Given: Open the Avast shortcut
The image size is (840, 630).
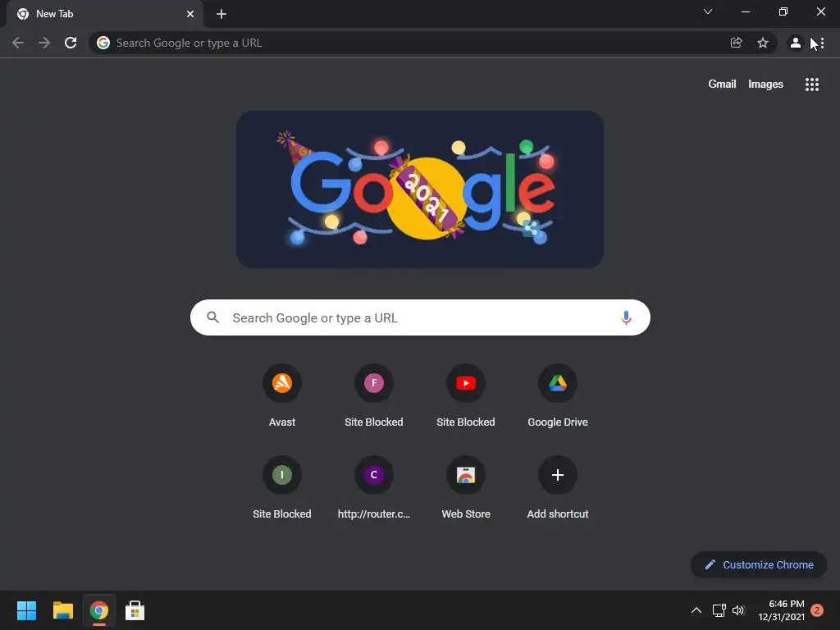Looking at the screenshot, I should pos(282,395).
